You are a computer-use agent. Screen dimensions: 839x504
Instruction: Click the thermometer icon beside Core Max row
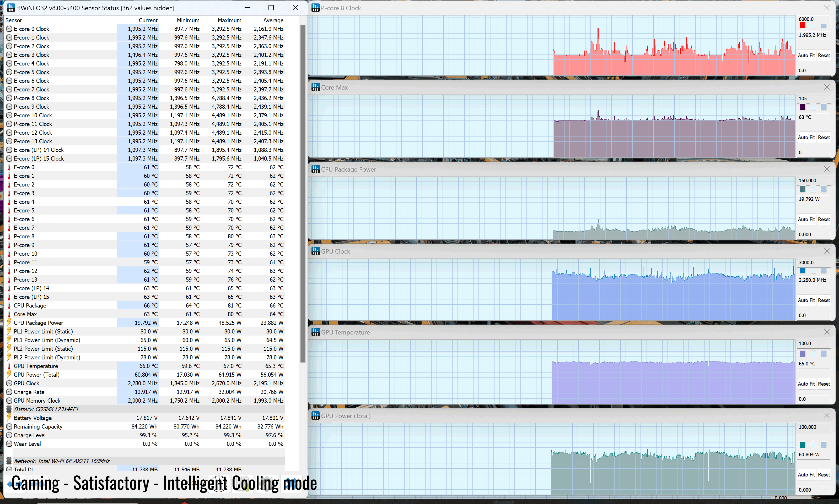coord(9,314)
